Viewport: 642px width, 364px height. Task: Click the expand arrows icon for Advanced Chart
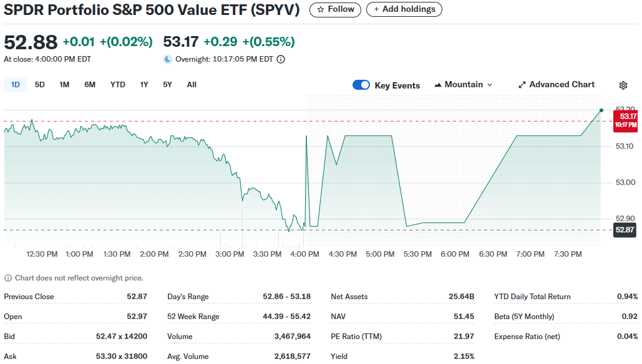click(522, 85)
